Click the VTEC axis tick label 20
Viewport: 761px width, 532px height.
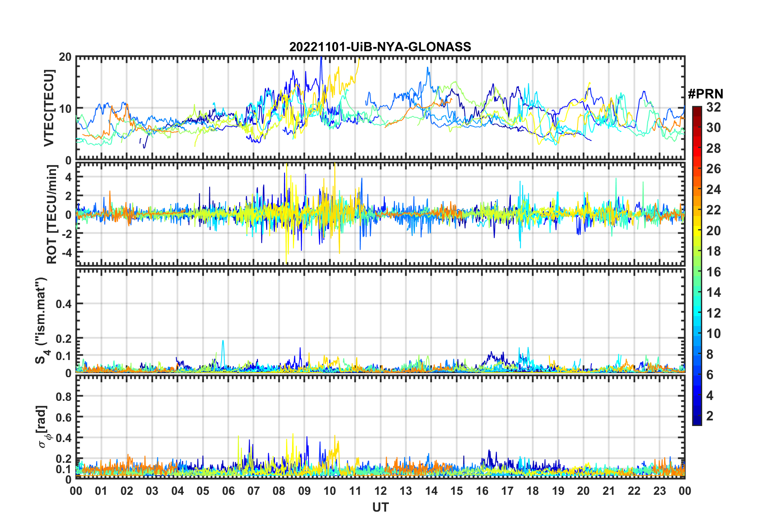[x=65, y=57]
